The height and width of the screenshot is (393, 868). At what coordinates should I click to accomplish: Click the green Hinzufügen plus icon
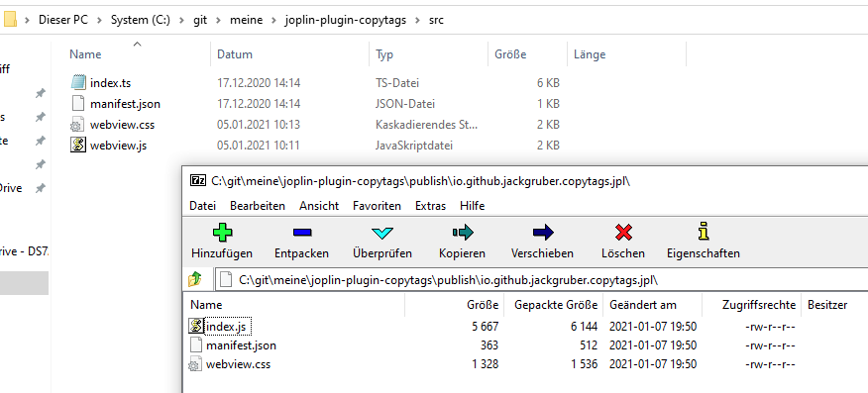pos(222,233)
